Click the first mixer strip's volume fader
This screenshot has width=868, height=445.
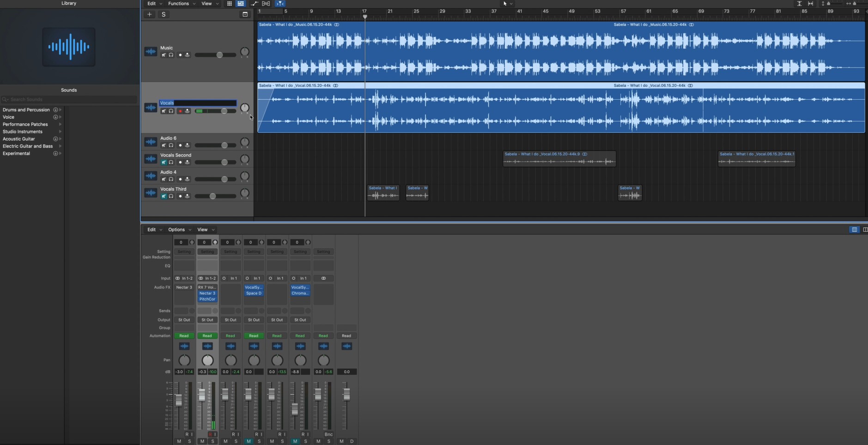point(178,400)
